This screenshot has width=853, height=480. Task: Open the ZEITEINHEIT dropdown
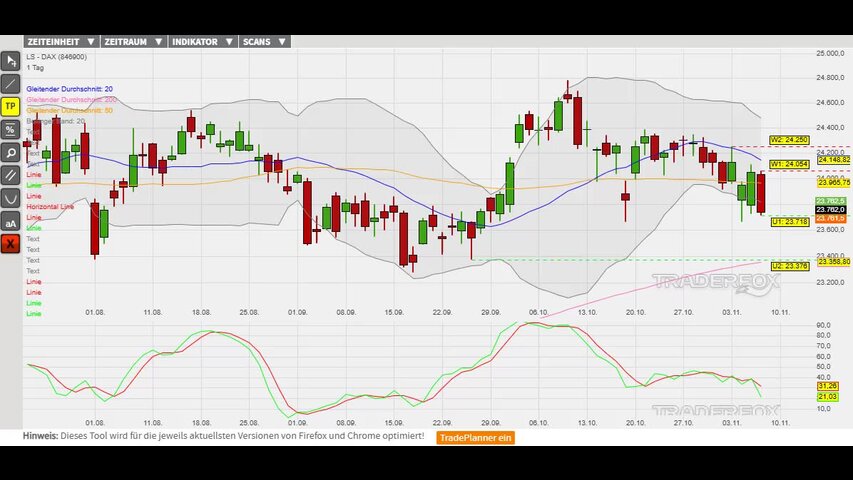click(61, 42)
